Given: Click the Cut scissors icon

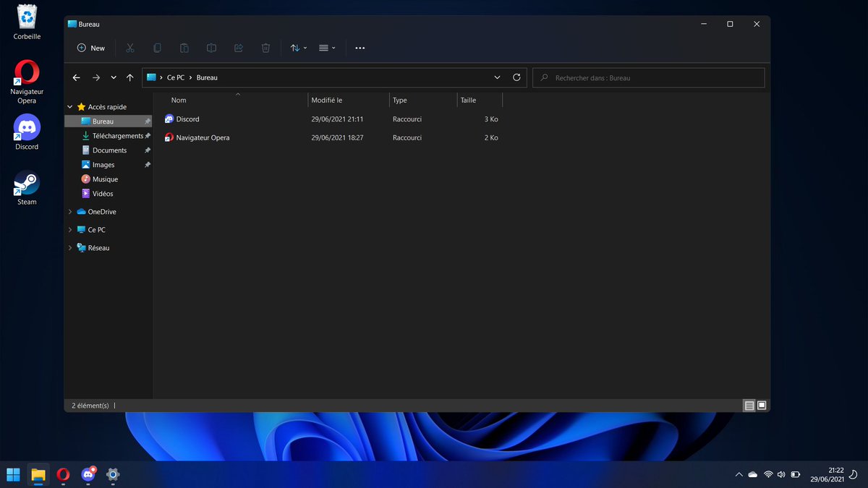Looking at the screenshot, I should coord(130,48).
